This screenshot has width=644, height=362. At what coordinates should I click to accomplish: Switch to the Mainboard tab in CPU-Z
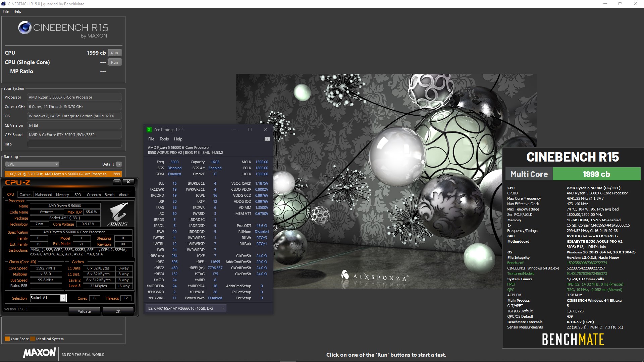(x=44, y=195)
